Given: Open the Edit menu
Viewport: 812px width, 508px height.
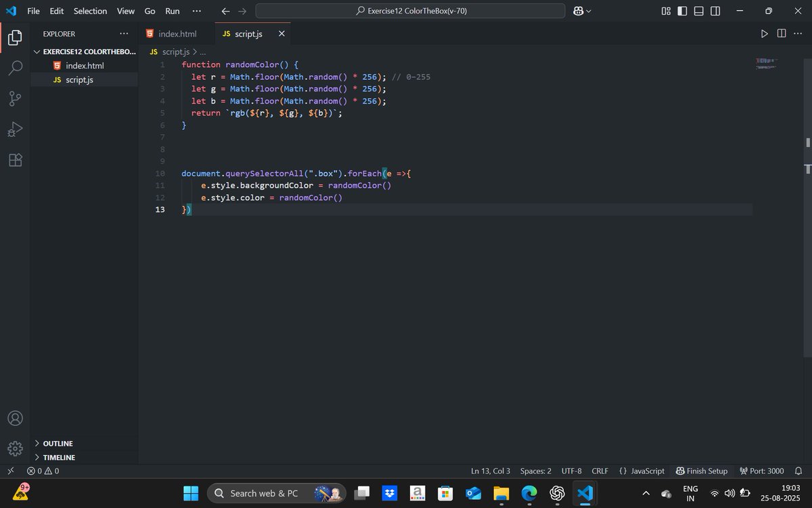Looking at the screenshot, I should coord(57,11).
